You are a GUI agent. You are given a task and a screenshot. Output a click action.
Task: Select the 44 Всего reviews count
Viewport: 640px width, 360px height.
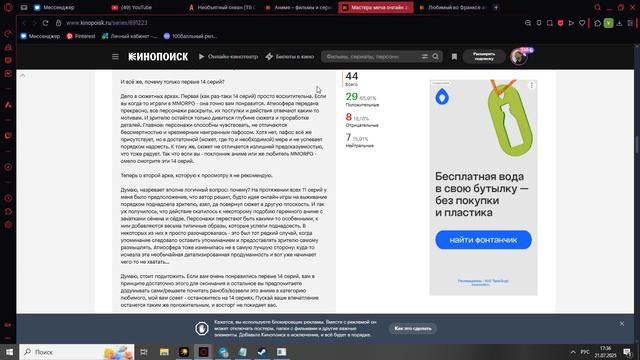352,79
